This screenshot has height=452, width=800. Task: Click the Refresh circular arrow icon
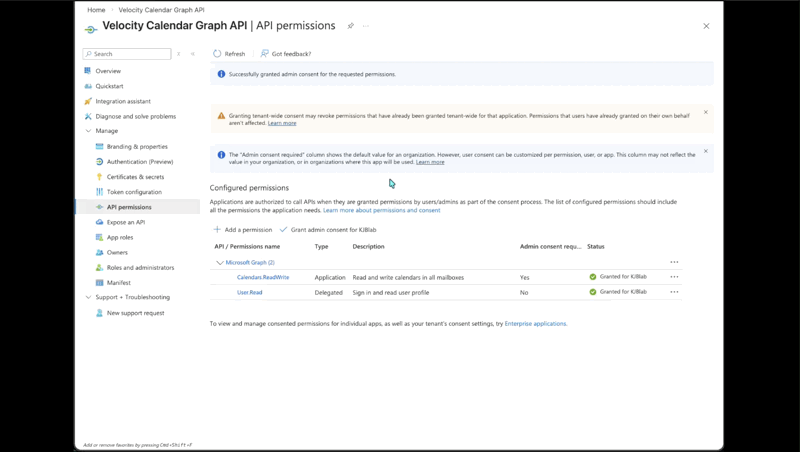(217, 54)
